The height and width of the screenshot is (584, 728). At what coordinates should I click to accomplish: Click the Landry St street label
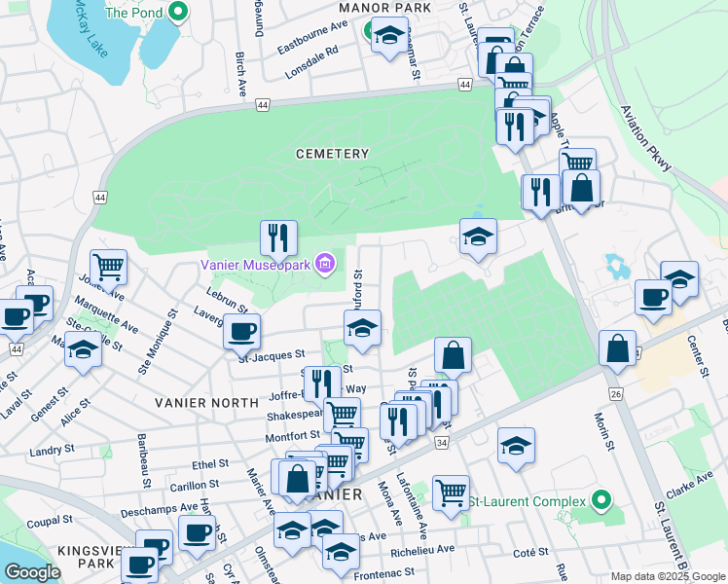(x=52, y=451)
